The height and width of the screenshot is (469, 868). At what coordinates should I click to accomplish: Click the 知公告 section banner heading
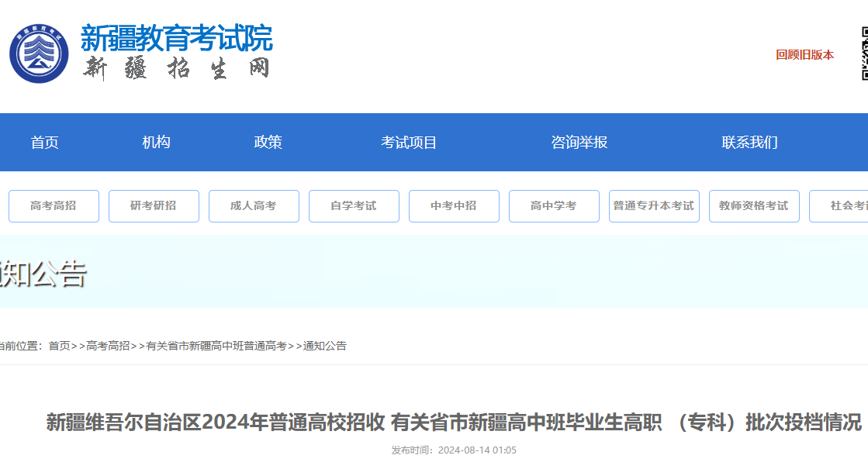pyautogui.click(x=43, y=274)
